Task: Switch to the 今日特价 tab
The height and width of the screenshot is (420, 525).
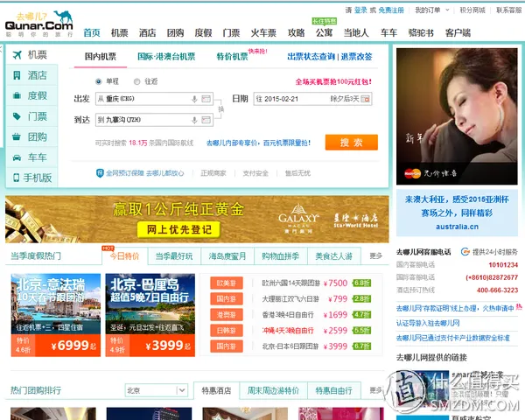Action: tap(124, 256)
